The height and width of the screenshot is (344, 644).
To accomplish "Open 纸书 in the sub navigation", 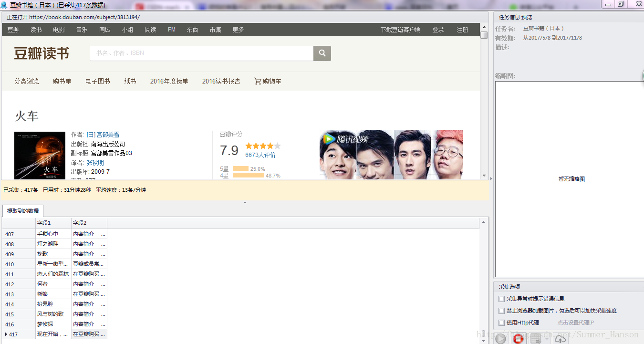I will (x=130, y=81).
